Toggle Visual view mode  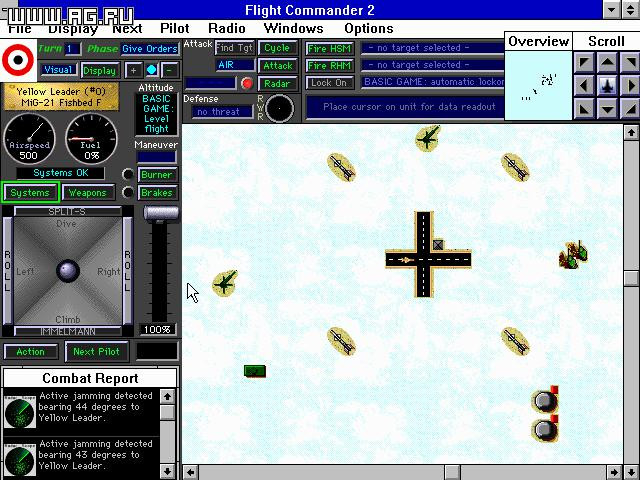(x=58, y=70)
